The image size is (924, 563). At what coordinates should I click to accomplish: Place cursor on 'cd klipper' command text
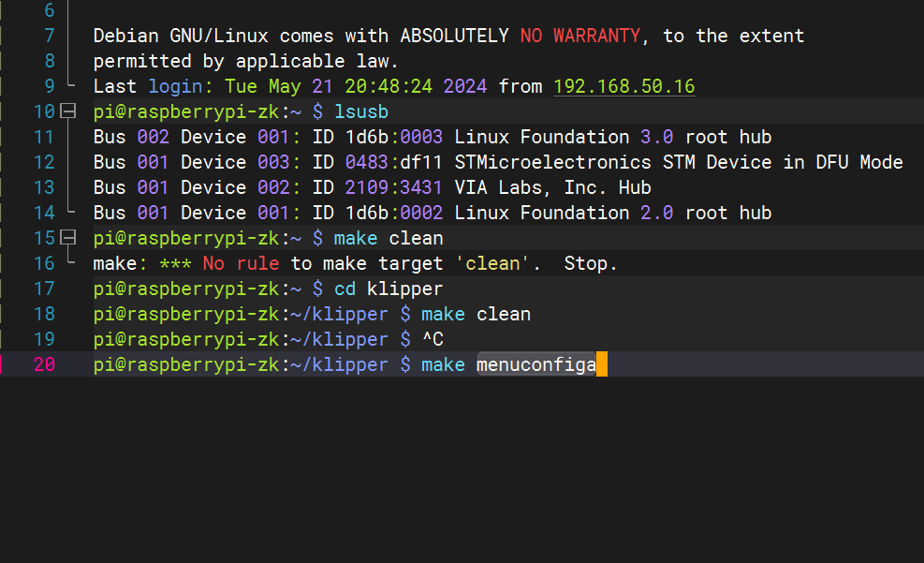(389, 289)
